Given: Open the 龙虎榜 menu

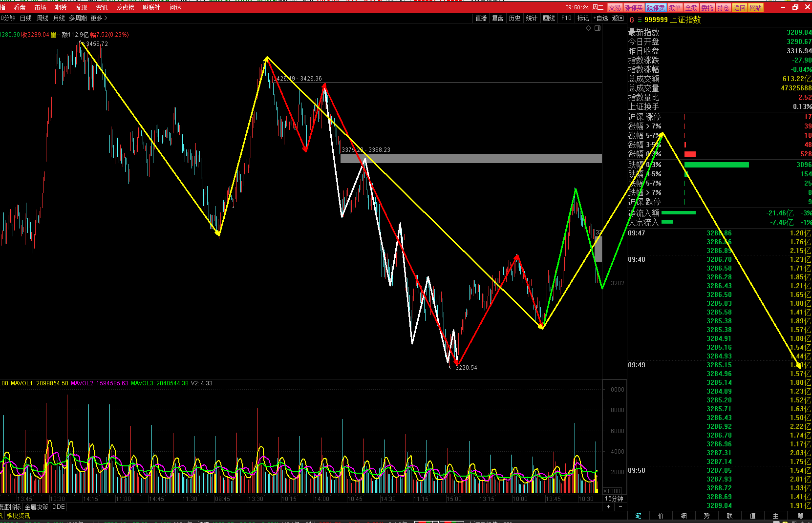Looking at the screenshot, I should [x=125, y=7].
